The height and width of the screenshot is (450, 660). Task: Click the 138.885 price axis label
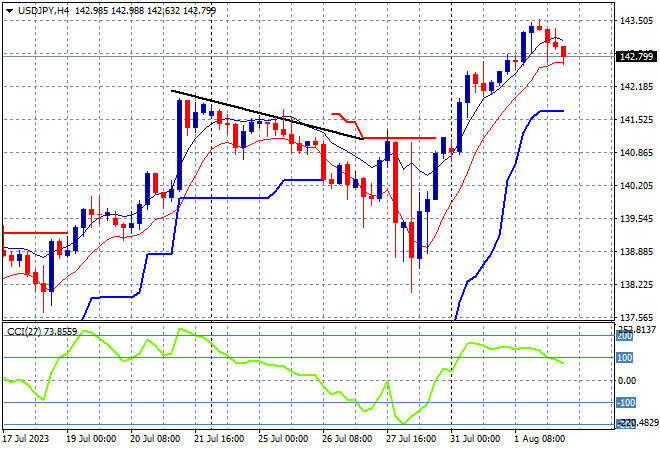636,252
